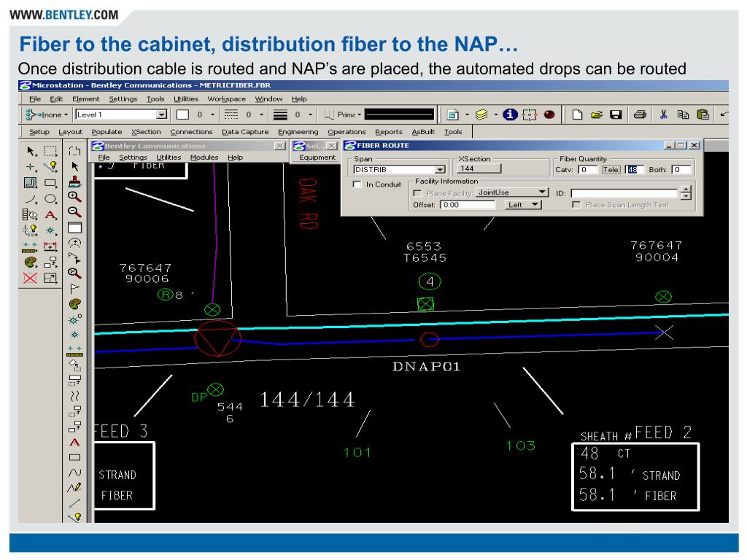This screenshot has height=560, width=747.
Task: Pick the Fence (dashed rectangle) tool
Action: [50, 152]
